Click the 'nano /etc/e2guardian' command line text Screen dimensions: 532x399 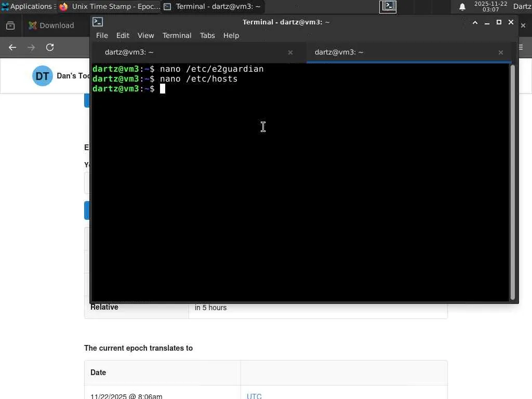(x=212, y=69)
